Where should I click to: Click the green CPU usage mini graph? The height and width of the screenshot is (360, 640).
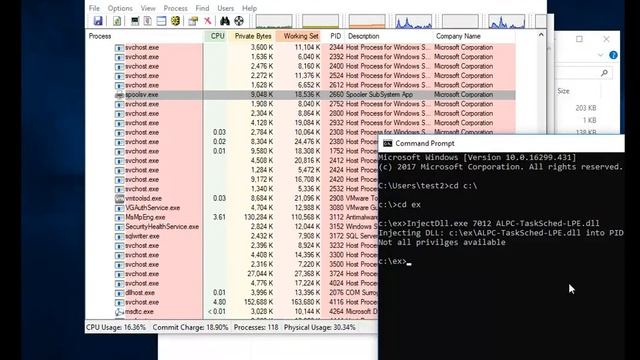coord(274,21)
